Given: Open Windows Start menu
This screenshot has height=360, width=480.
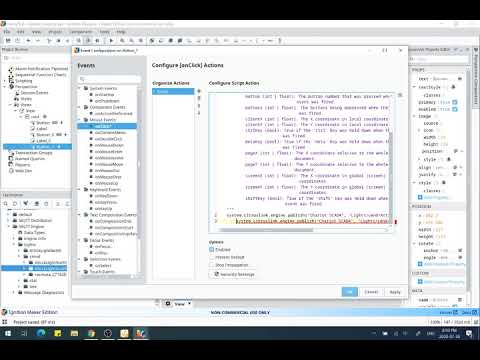Looking at the screenshot, I should 8,333.
